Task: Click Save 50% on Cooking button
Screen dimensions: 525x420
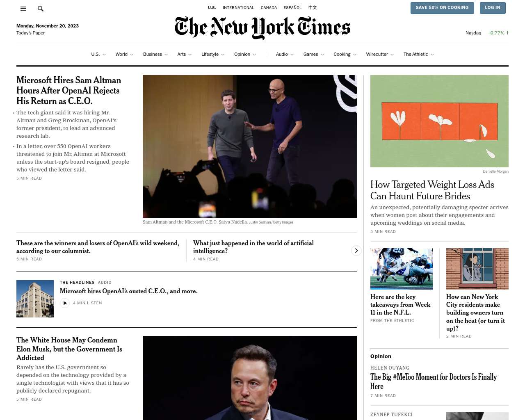Action: pyautogui.click(x=442, y=8)
